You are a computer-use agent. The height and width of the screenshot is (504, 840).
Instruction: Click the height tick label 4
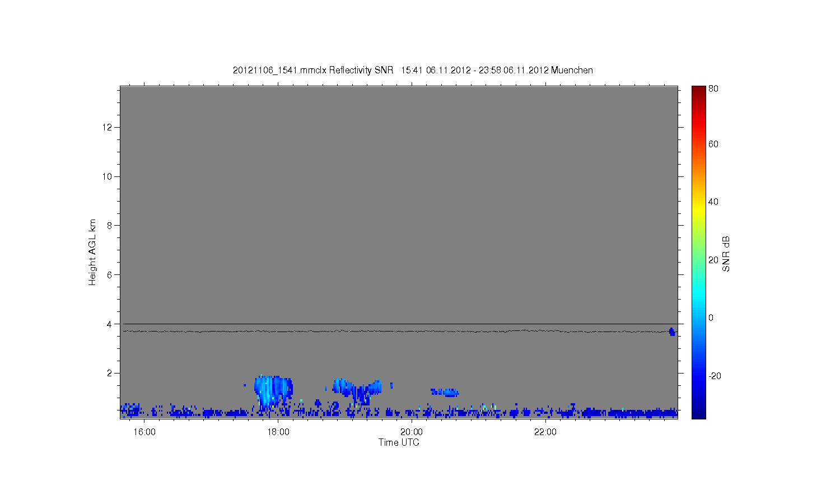[110, 324]
